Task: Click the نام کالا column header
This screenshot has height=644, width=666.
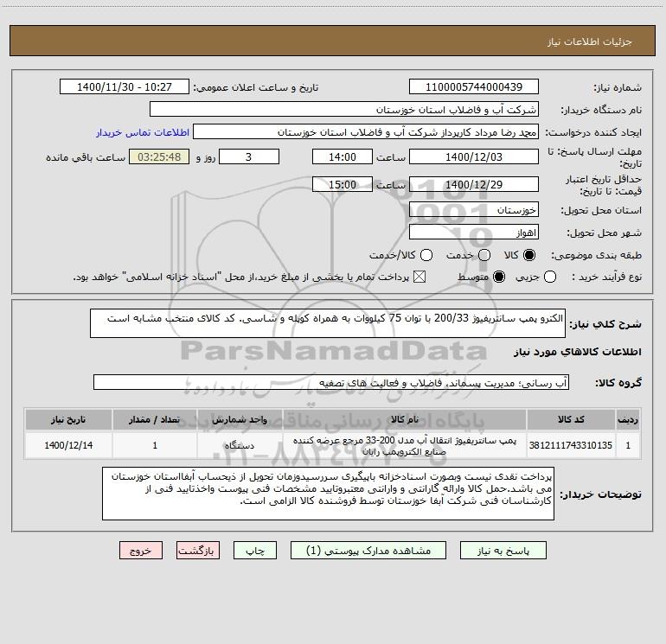Action: [405, 419]
